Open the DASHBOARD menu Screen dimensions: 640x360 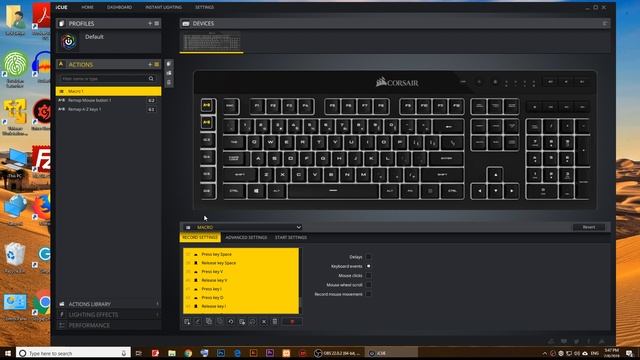[x=119, y=7]
